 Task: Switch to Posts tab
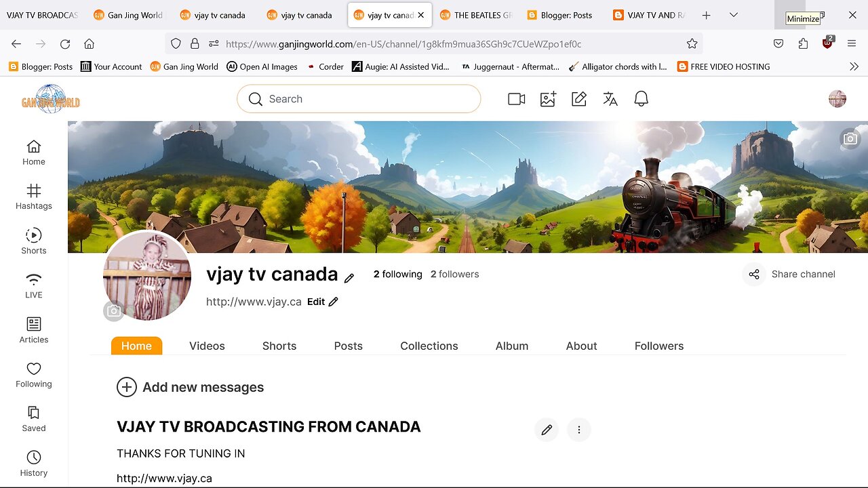[x=349, y=346]
